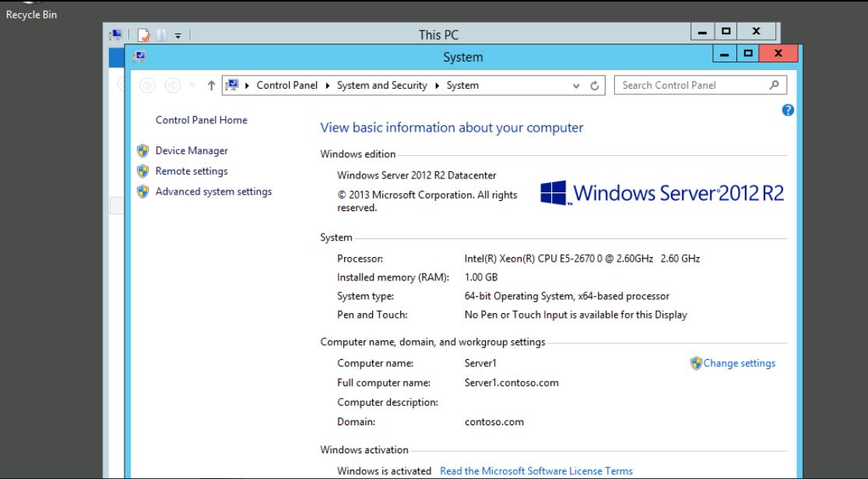Click the No Pen or Touch Input value
The height and width of the screenshot is (479, 868).
[576, 315]
